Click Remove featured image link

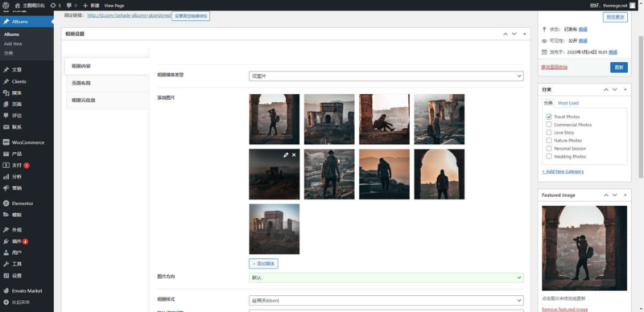point(565,309)
